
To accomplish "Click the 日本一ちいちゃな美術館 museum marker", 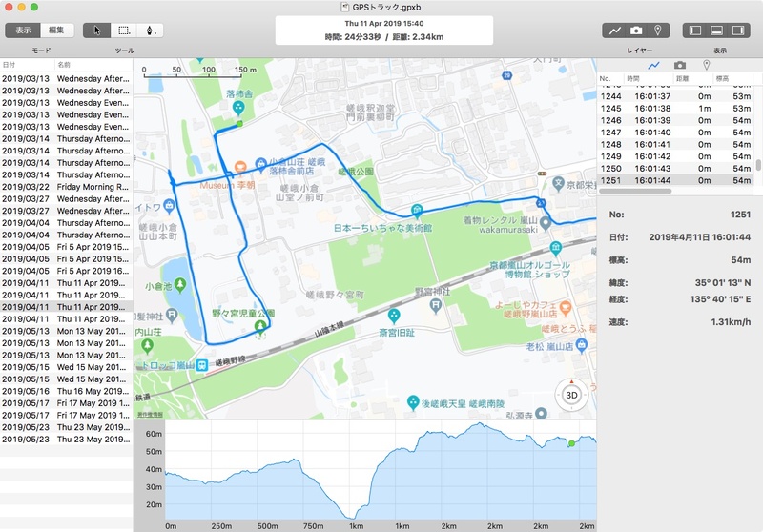I will coord(417,211).
